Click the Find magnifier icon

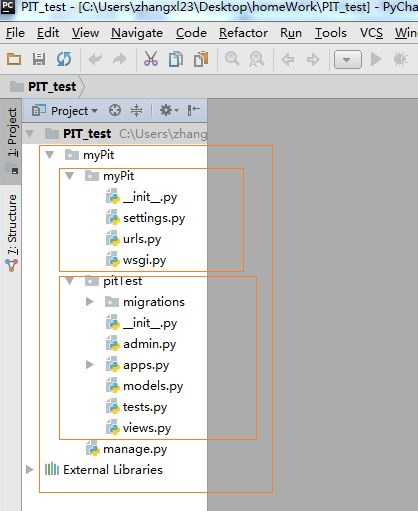point(232,59)
